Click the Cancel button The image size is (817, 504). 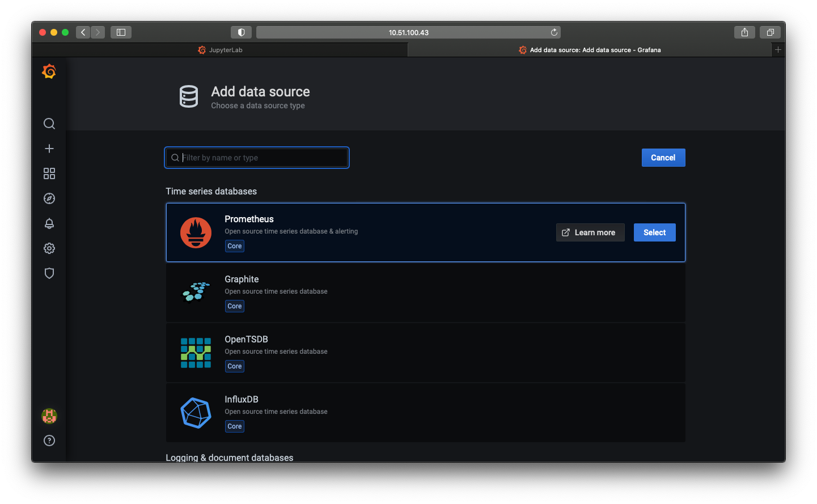663,158
